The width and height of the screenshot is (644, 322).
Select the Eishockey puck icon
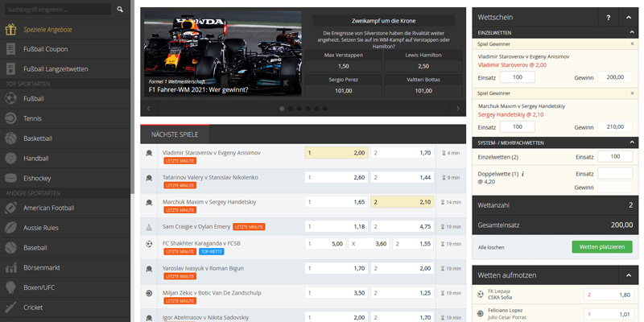click(x=10, y=178)
